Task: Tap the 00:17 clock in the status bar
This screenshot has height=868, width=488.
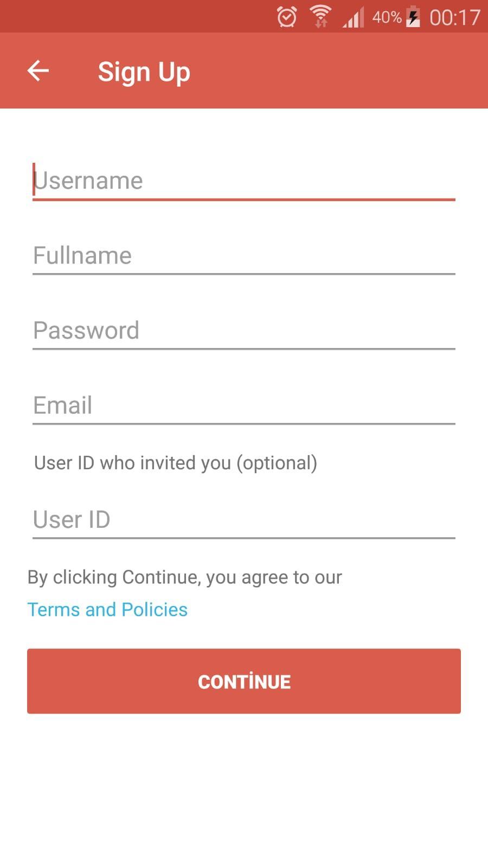Action: (454, 17)
